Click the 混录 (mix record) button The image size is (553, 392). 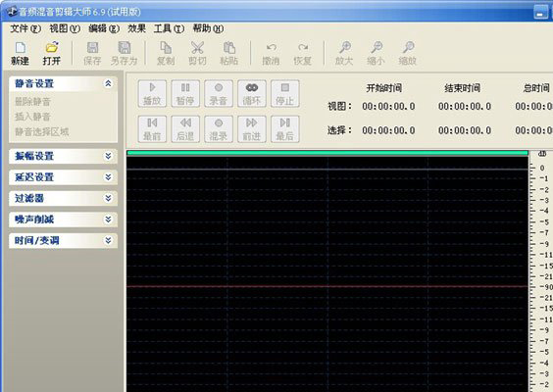[219, 129]
